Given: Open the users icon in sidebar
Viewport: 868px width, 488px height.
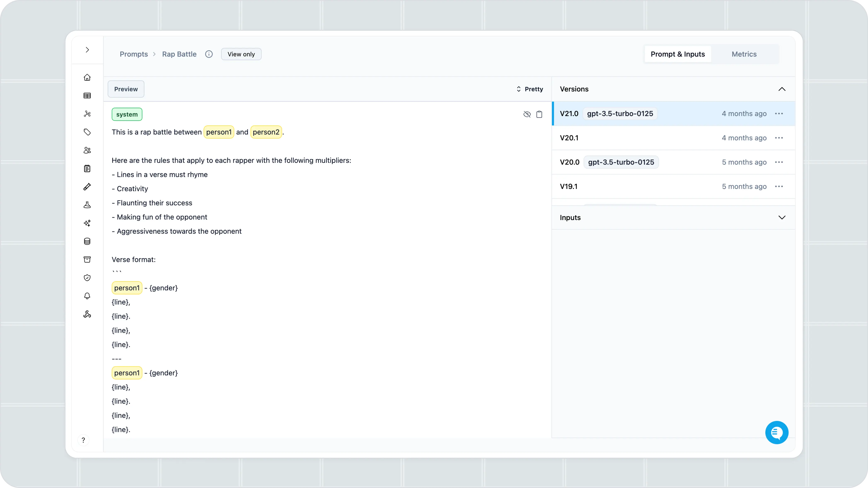Looking at the screenshot, I should tap(87, 150).
